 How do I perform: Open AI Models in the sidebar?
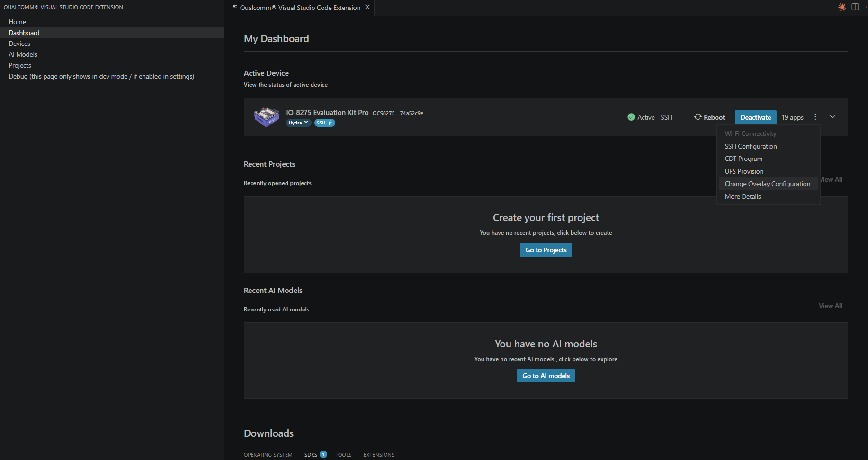pos(112,54)
